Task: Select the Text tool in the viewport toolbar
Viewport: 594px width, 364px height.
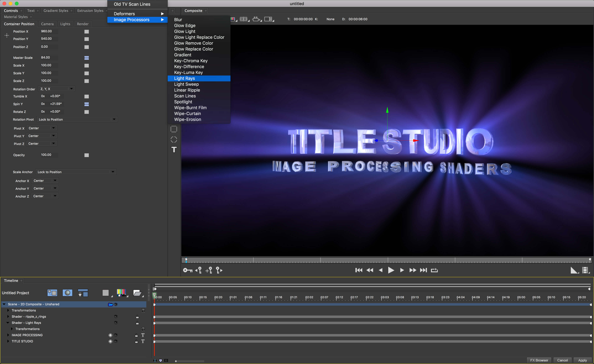Action: [x=174, y=150]
